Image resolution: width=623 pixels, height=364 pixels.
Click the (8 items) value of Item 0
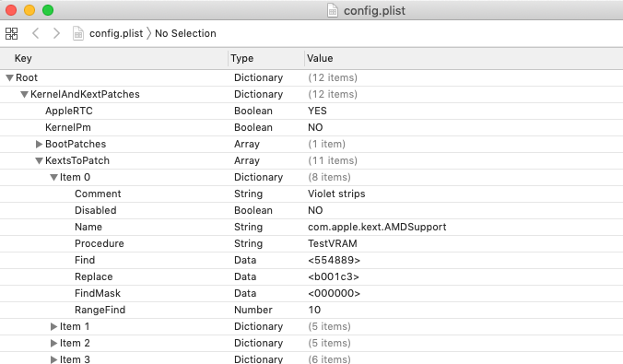pyautogui.click(x=329, y=178)
